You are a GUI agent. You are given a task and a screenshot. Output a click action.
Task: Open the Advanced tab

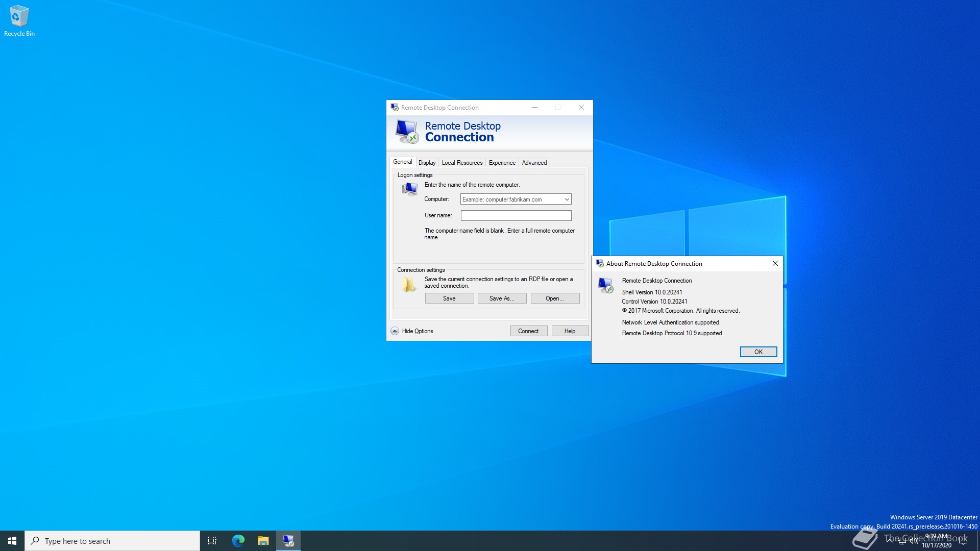point(534,163)
